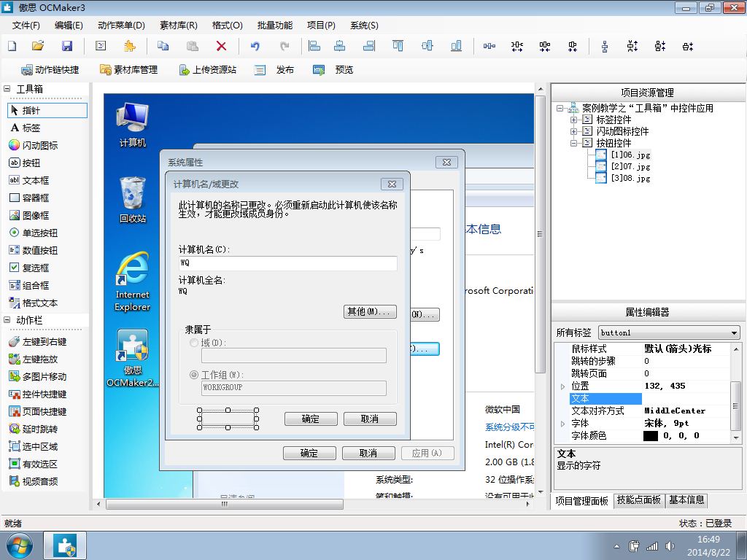Collapse the 工具箱 section

[x=7, y=88]
